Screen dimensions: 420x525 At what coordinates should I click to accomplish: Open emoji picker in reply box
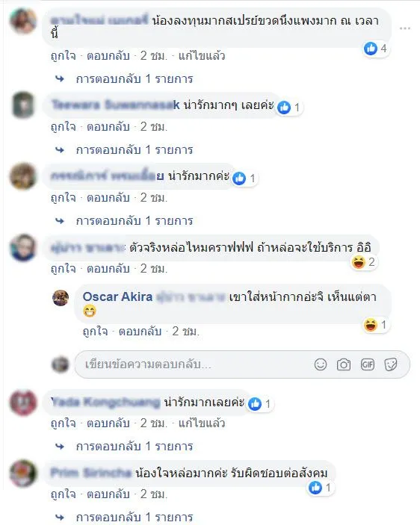(321, 364)
